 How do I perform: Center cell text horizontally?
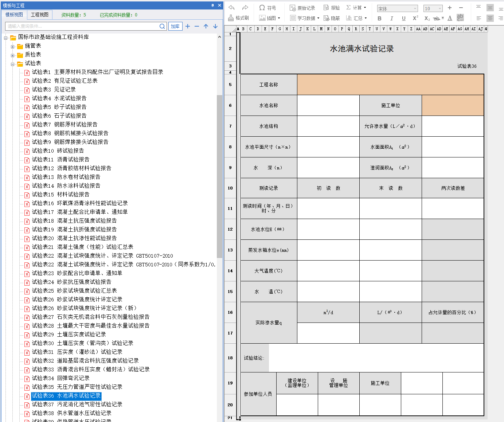pos(490,18)
